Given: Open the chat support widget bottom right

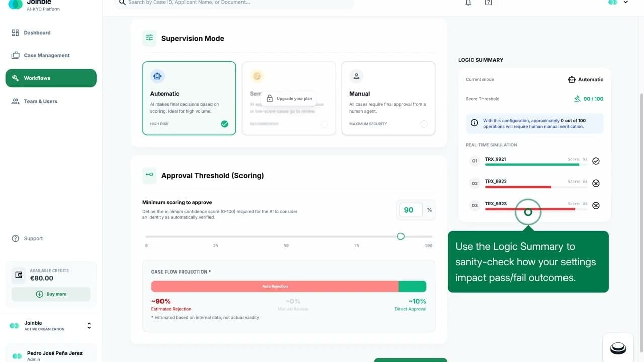Looking at the screenshot, I should [x=618, y=347].
